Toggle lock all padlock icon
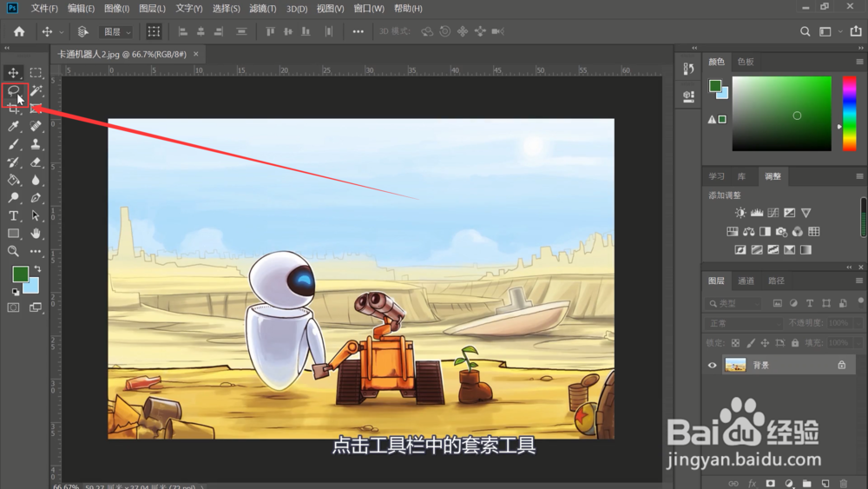Viewport: 868px width, 489px height. [x=795, y=343]
